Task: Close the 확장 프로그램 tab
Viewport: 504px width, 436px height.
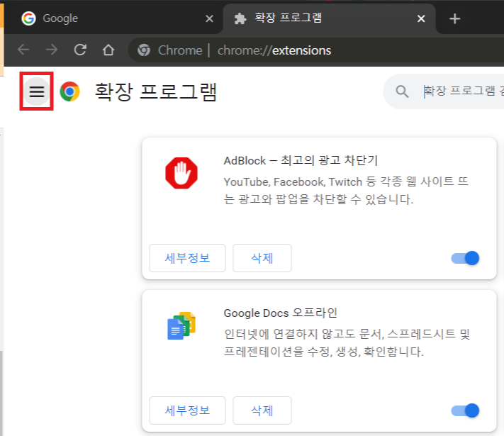Action: [421, 18]
